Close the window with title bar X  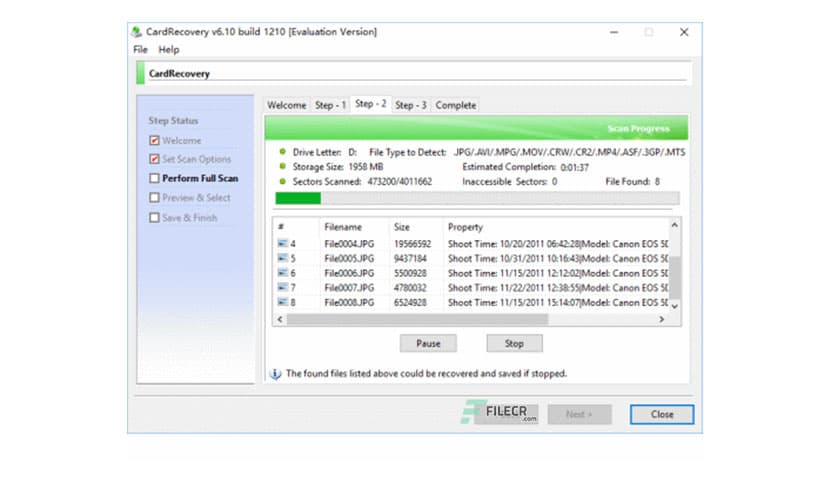point(684,32)
